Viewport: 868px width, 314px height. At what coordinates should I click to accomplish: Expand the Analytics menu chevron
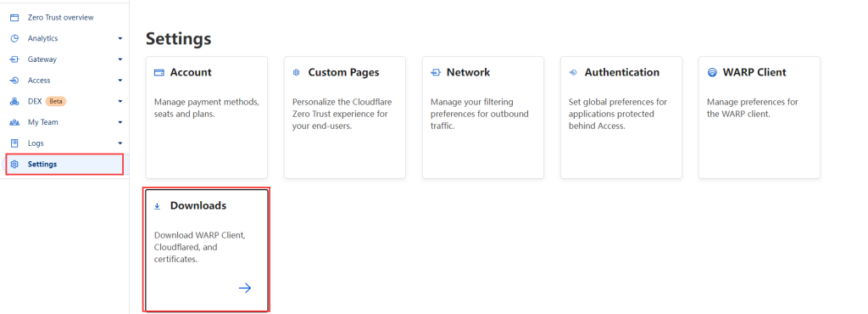coord(120,39)
